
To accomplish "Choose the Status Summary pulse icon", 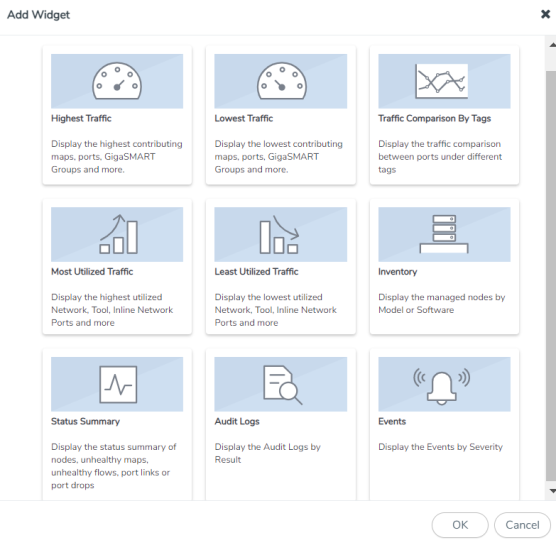I will pyautogui.click(x=118, y=384).
